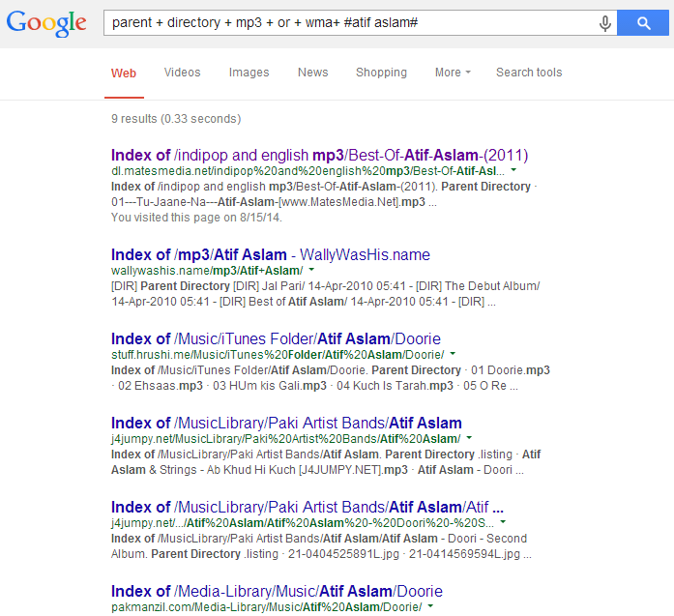Expand arrow beside pakmanzil.com URL
Image resolution: width=674 pixels, height=616 pixels.
[x=430, y=606]
